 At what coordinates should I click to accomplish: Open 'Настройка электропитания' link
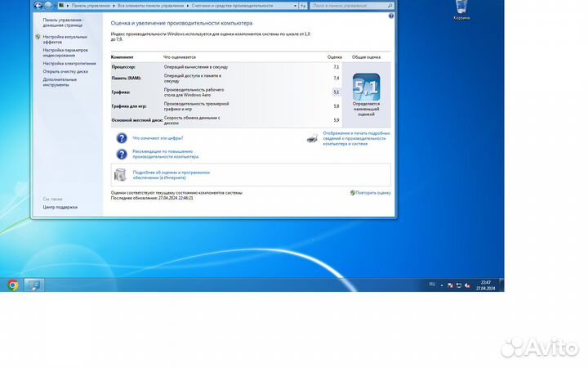point(69,64)
